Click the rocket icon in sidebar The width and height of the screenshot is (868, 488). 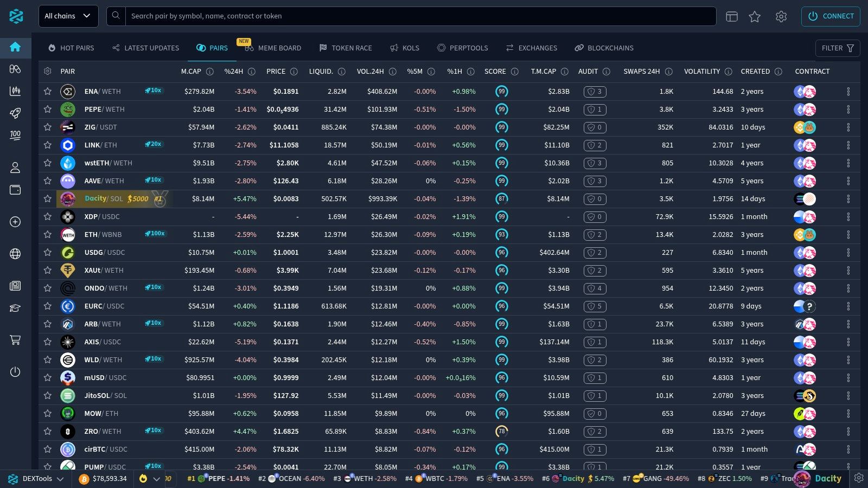tap(15, 113)
